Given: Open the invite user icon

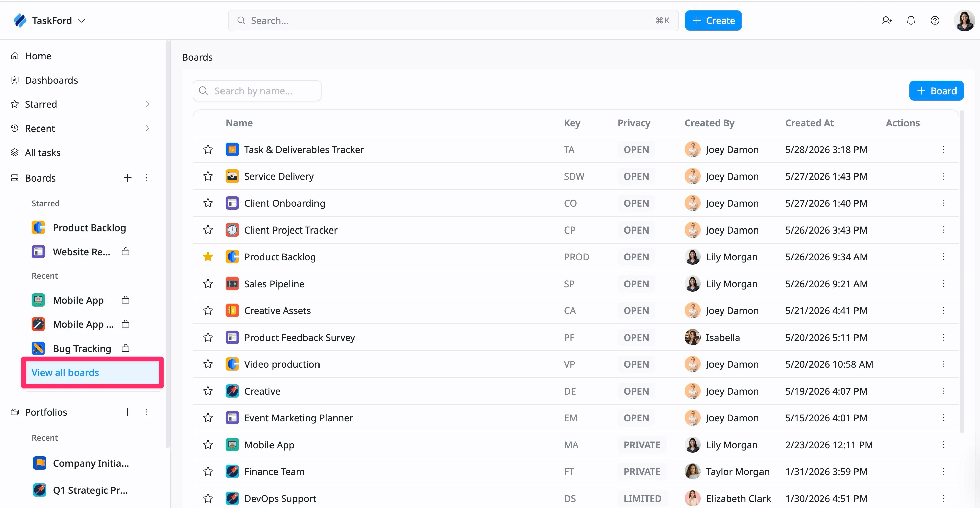Looking at the screenshot, I should click(x=887, y=20).
